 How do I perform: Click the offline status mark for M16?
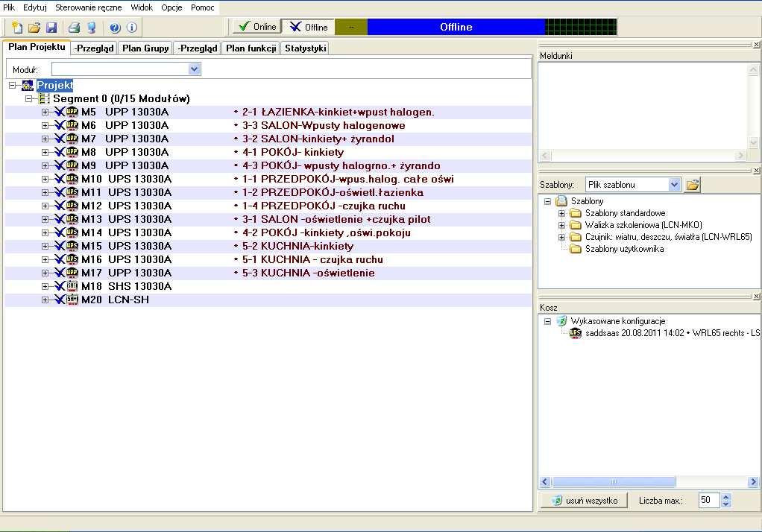60,259
